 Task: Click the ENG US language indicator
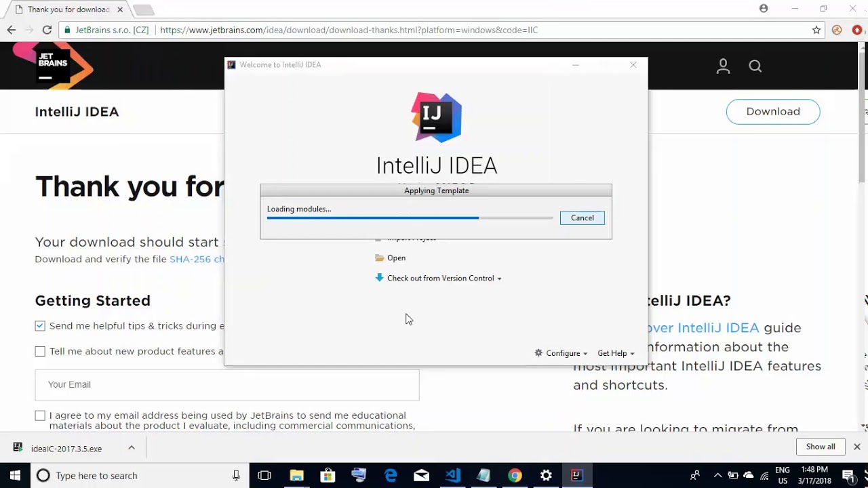[782, 475]
